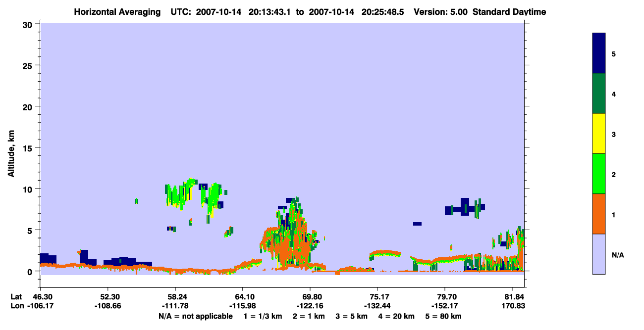Click latitude value 81.84

(x=515, y=297)
